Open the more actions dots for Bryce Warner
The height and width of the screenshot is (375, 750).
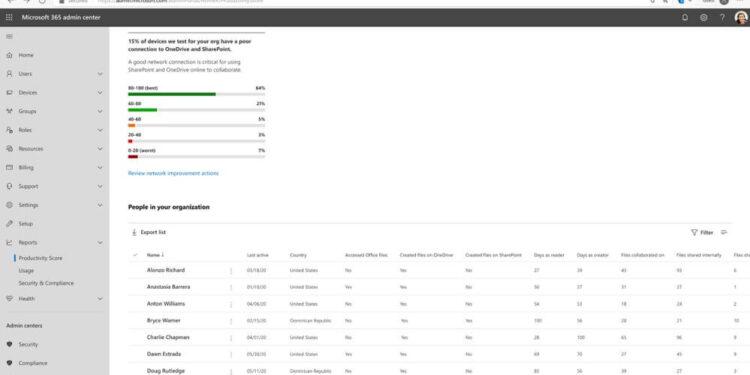231,321
